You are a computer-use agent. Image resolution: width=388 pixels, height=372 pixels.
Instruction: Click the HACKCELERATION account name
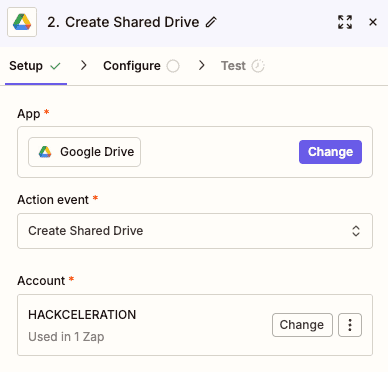click(x=82, y=315)
